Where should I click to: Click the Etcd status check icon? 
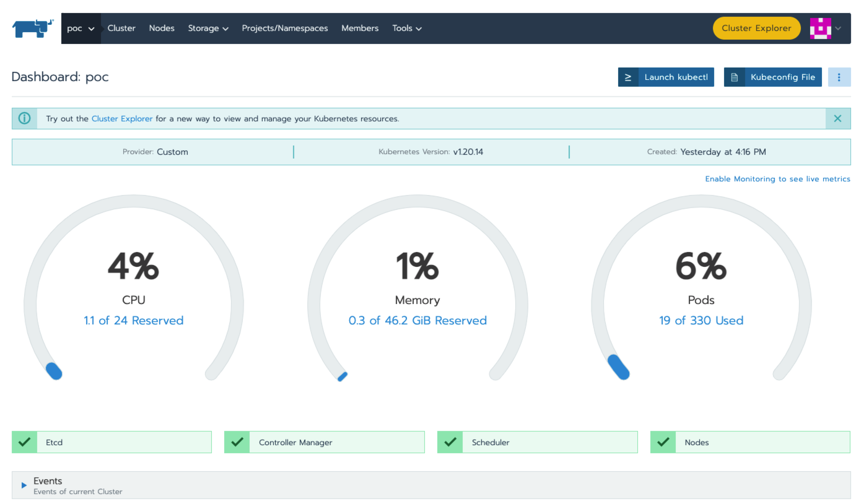pyautogui.click(x=24, y=442)
